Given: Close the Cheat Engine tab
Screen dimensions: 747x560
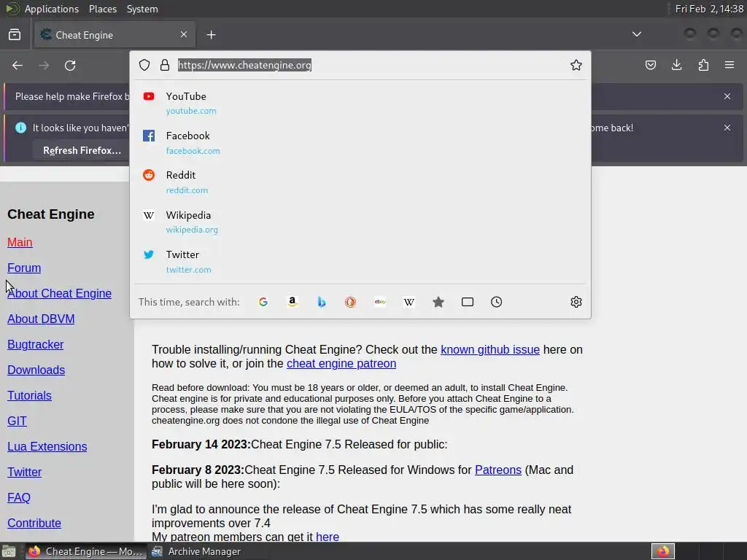Looking at the screenshot, I should coord(184,34).
